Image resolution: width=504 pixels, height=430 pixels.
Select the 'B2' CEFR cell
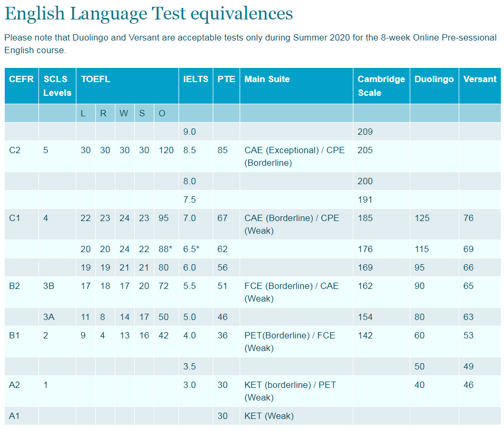pos(22,292)
